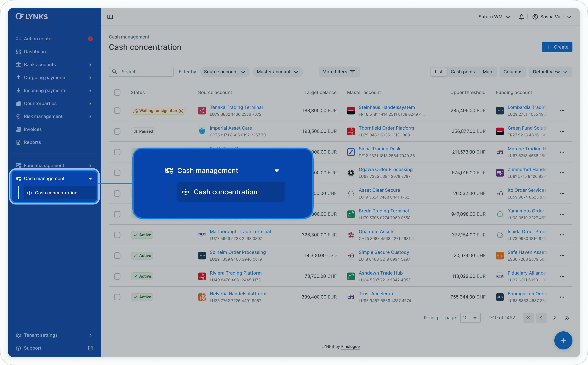The height and width of the screenshot is (365, 588).
Task: Open Support external link icon
Action: coord(90,348)
